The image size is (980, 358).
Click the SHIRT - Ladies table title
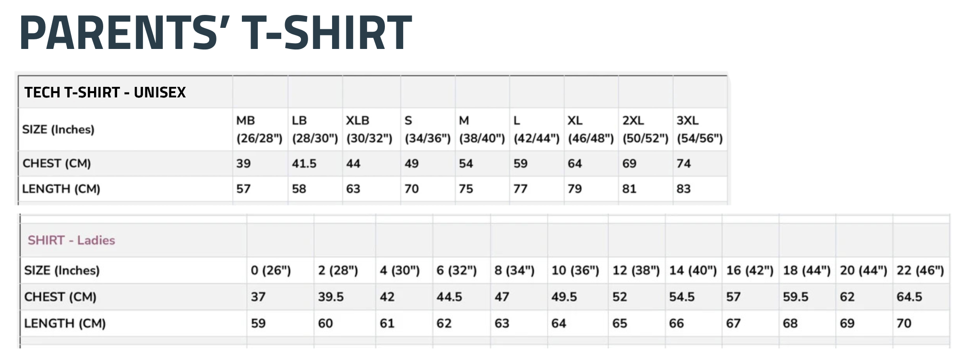pyautogui.click(x=71, y=240)
